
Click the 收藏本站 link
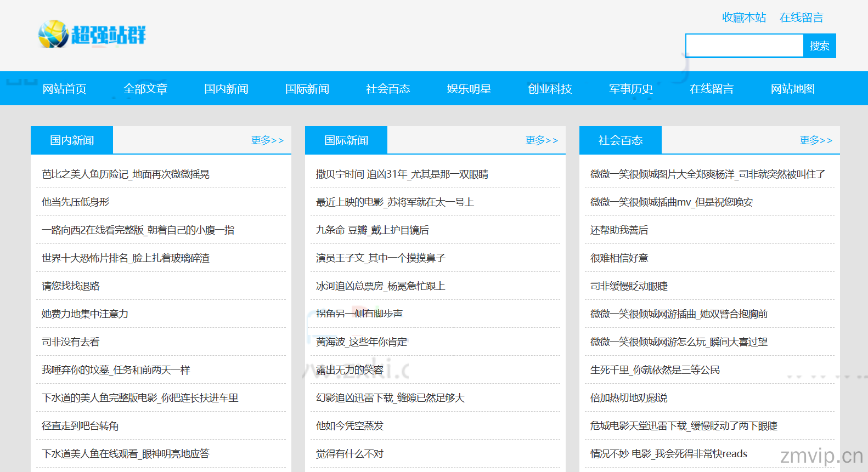click(744, 18)
